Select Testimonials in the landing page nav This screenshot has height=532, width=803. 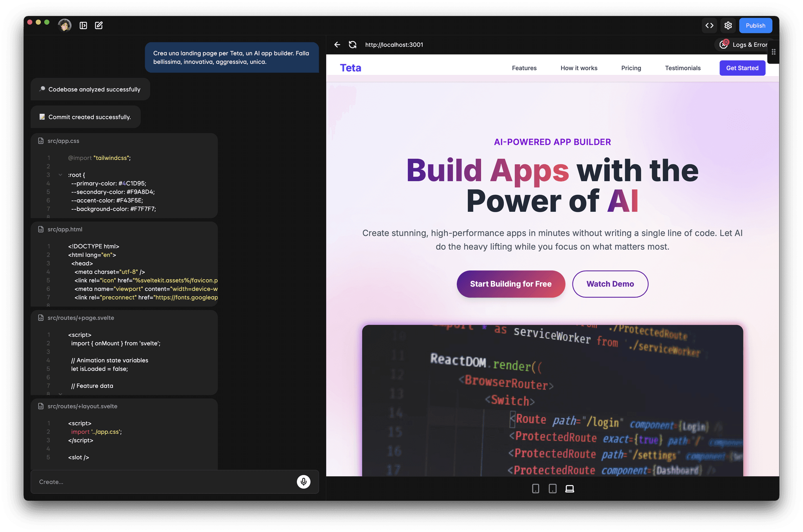(x=683, y=68)
